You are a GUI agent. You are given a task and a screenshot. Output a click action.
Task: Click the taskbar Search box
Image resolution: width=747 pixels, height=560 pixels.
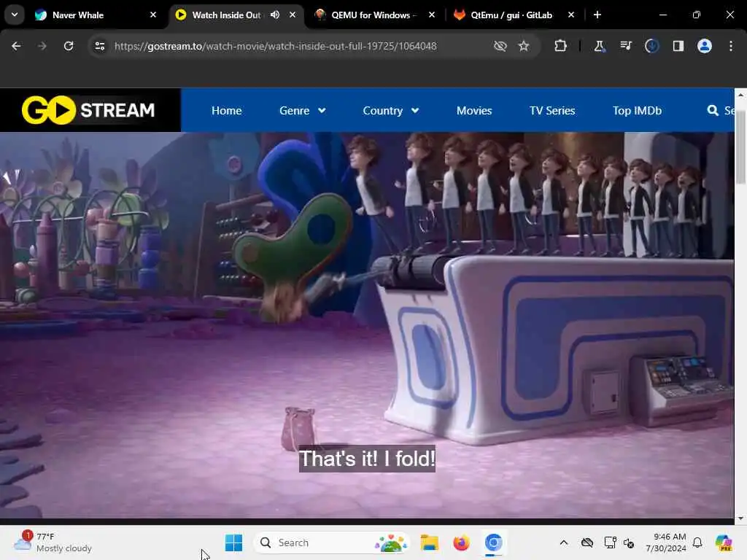pos(332,542)
